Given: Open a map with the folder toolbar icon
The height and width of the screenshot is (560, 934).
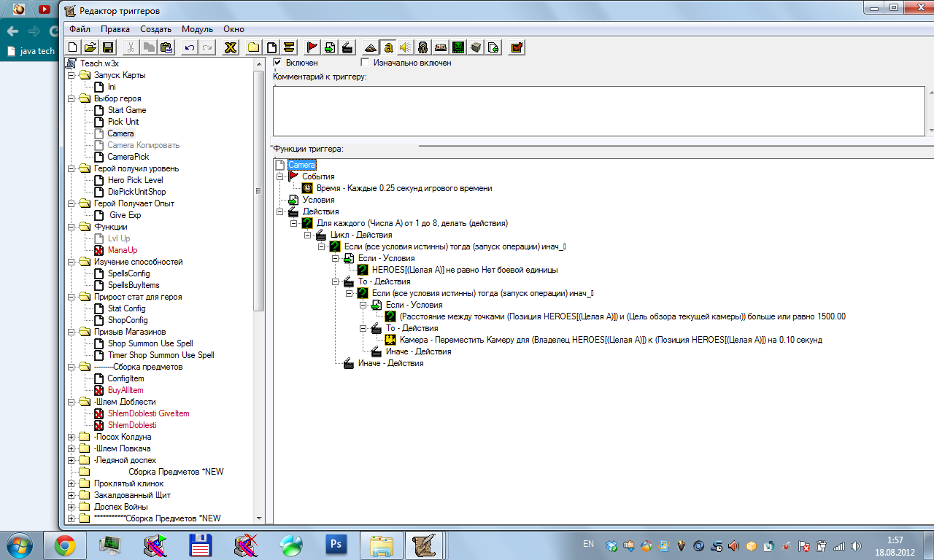Looking at the screenshot, I should (x=90, y=47).
